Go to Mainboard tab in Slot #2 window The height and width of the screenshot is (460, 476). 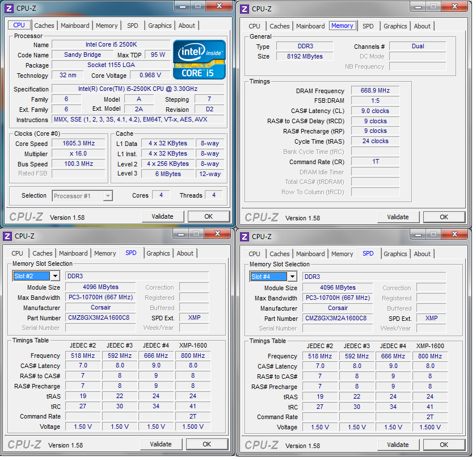tap(73, 253)
